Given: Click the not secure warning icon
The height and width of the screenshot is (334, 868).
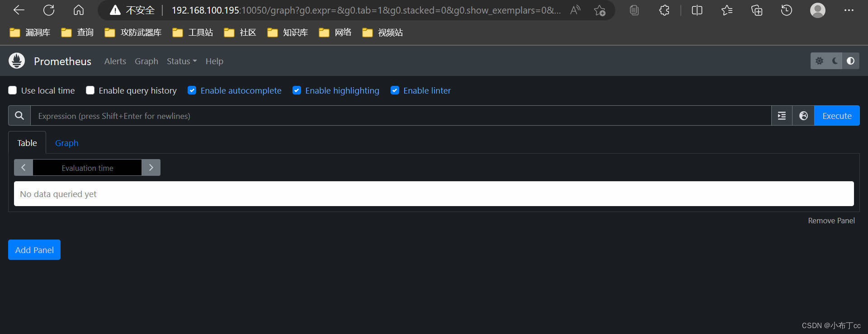Looking at the screenshot, I should 115,10.
